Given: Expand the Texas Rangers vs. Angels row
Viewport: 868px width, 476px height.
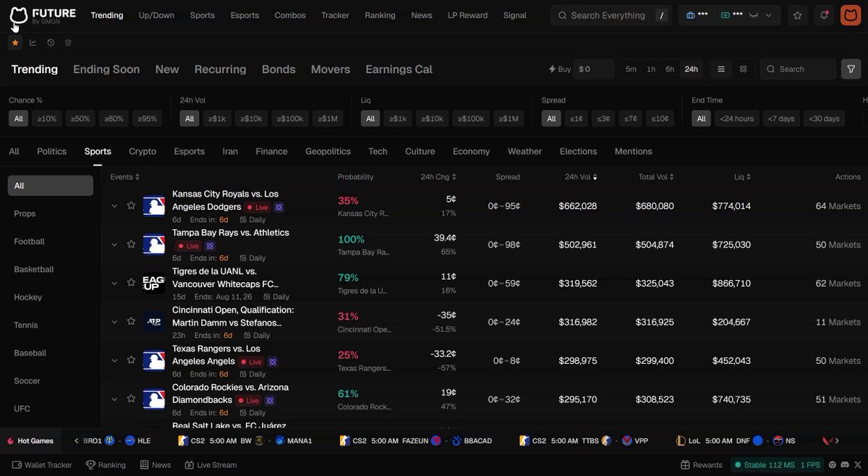Looking at the screenshot, I should pyautogui.click(x=114, y=360).
